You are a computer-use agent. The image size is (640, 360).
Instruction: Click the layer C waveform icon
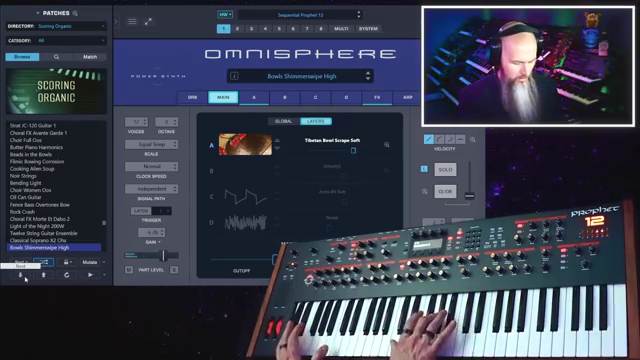pyautogui.click(x=245, y=196)
